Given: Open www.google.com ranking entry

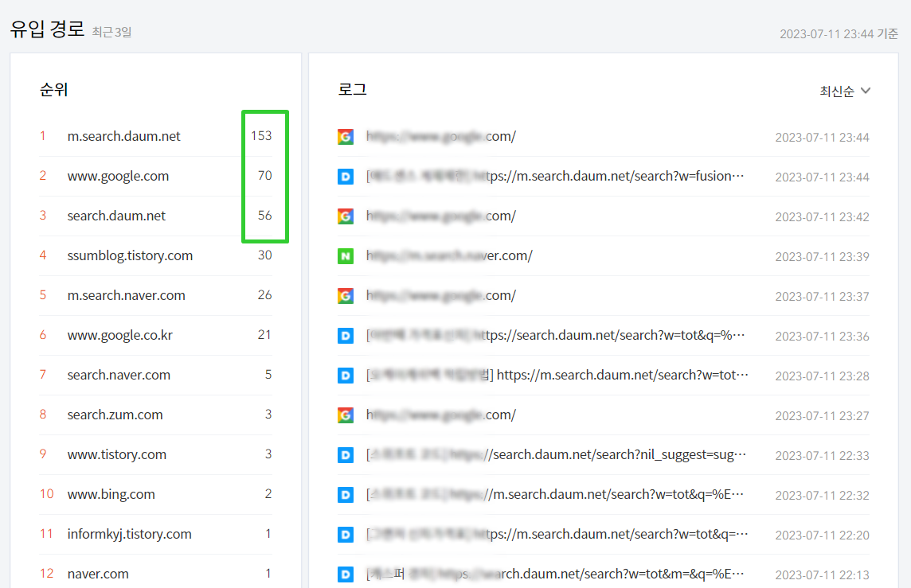Looking at the screenshot, I should tap(118, 176).
